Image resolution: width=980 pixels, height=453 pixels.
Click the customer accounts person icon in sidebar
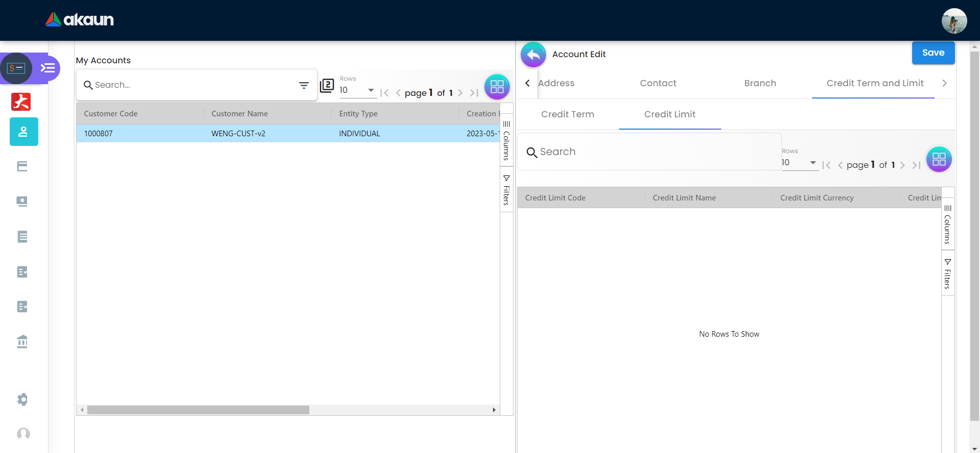(x=23, y=132)
